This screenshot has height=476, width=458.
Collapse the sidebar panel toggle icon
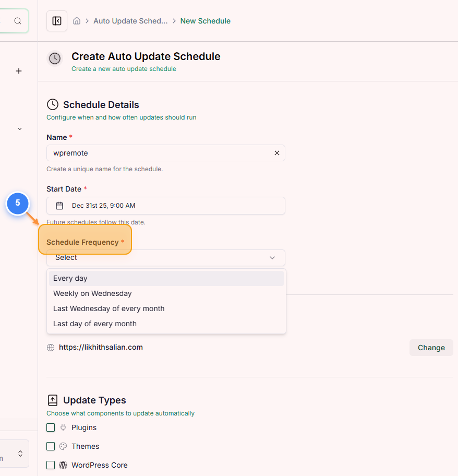pyautogui.click(x=57, y=21)
